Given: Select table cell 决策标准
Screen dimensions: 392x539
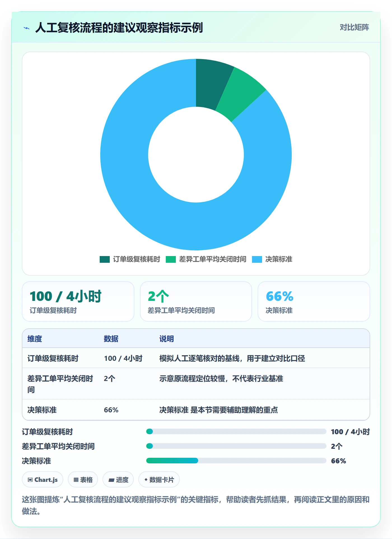Looking at the screenshot, I should [x=42, y=410].
